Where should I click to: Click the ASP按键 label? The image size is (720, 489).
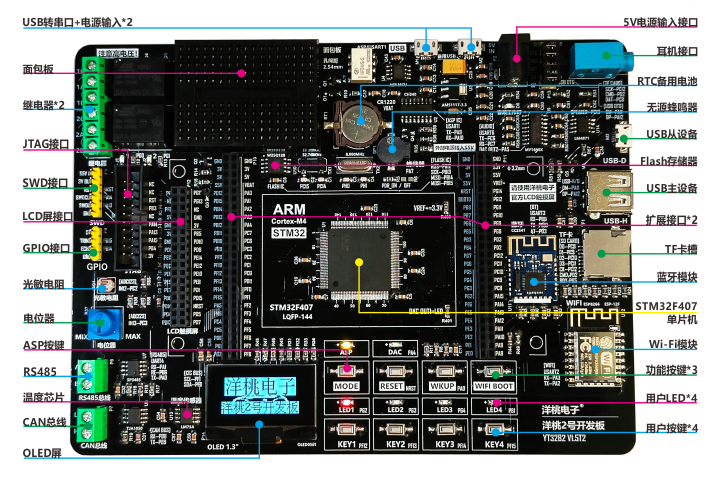click(44, 345)
